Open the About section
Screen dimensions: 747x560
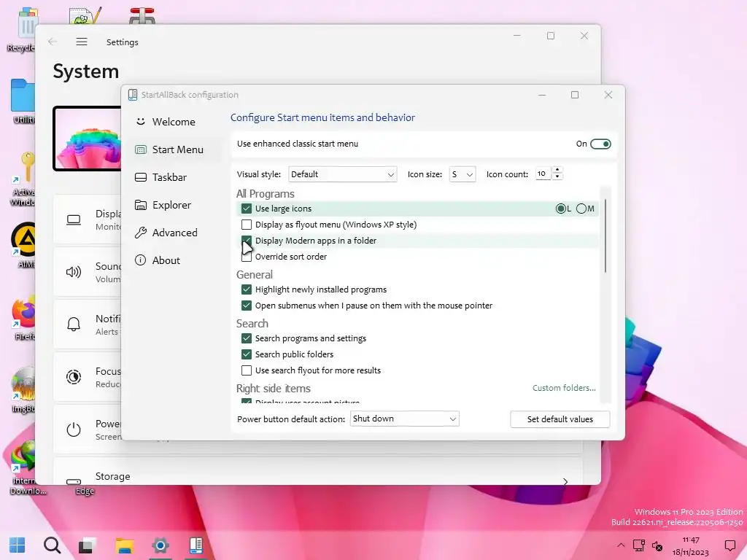pos(166,260)
